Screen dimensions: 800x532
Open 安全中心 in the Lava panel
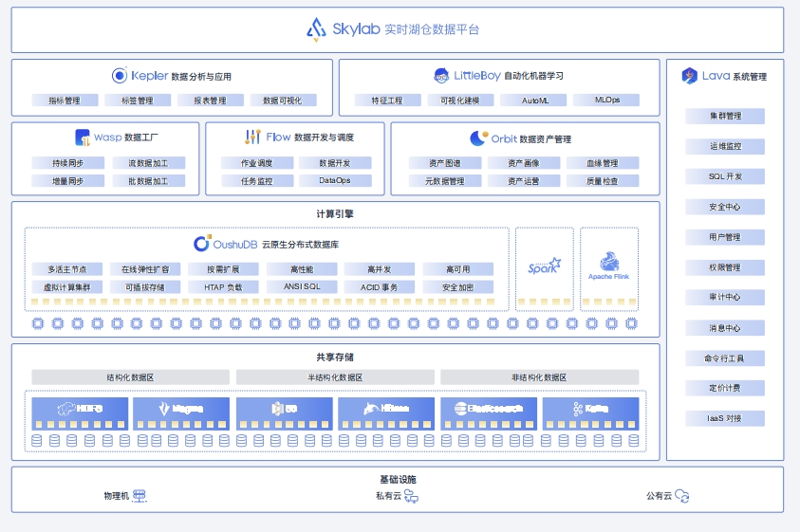click(725, 207)
